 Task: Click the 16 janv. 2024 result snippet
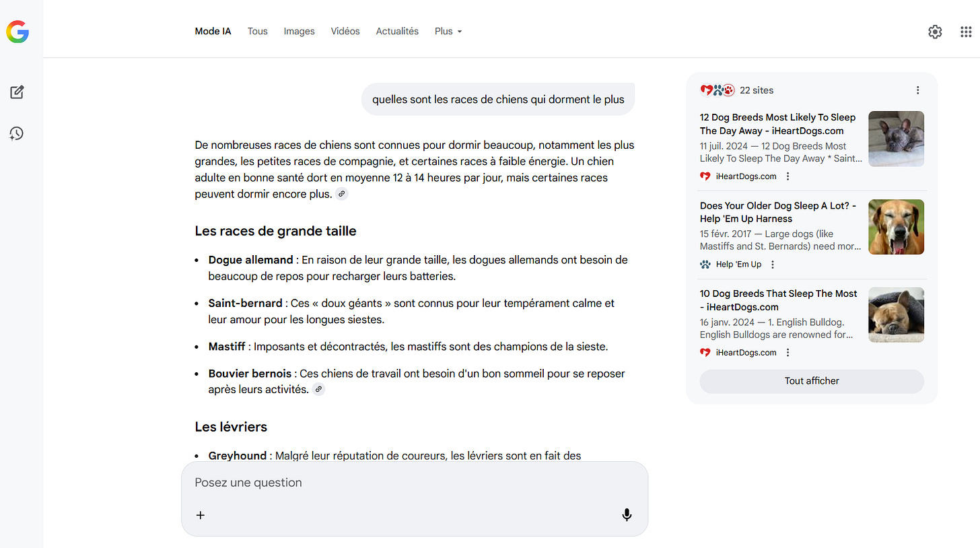tap(777, 329)
